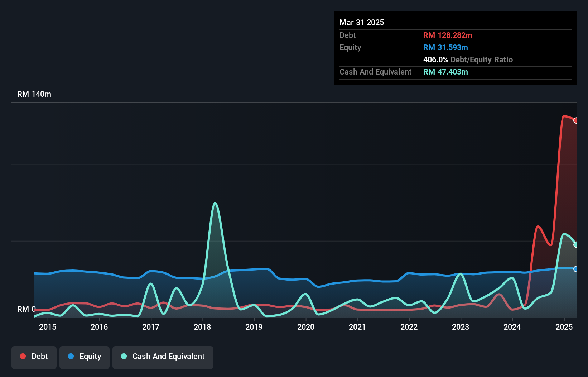The height and width of the screenshot is (377, 588).
Task: Click the 2018 cash spike peak
Action: click(x=215, y=204)
